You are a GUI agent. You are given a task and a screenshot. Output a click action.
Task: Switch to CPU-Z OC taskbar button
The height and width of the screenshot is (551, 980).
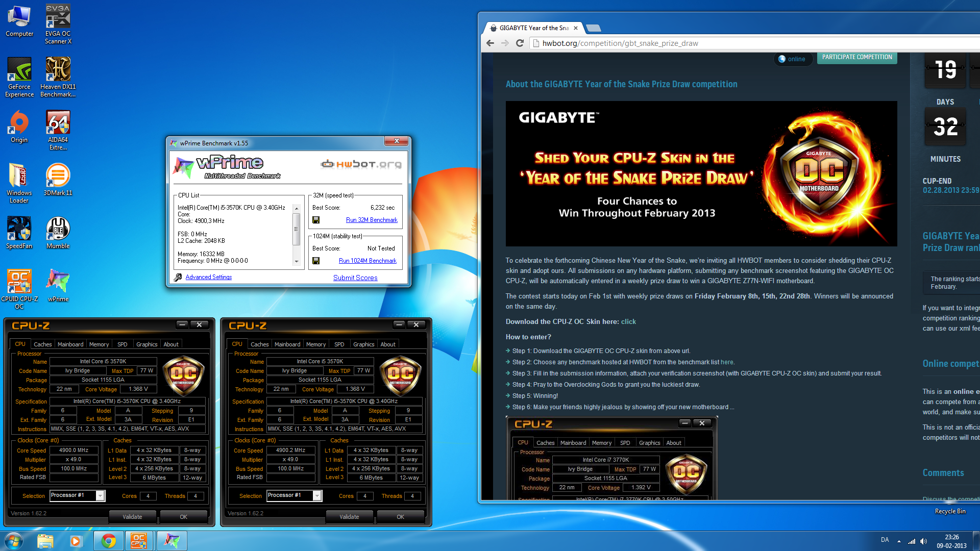pos(139,541)
